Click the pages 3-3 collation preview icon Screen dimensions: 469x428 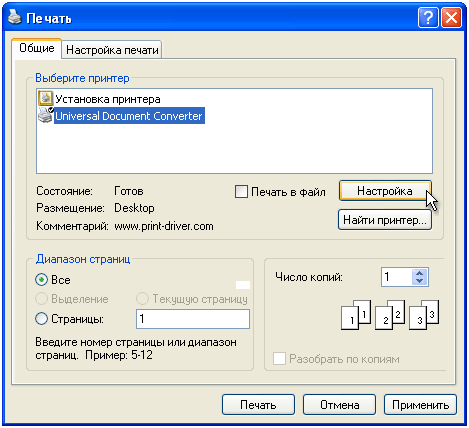(x=424, y=315)
